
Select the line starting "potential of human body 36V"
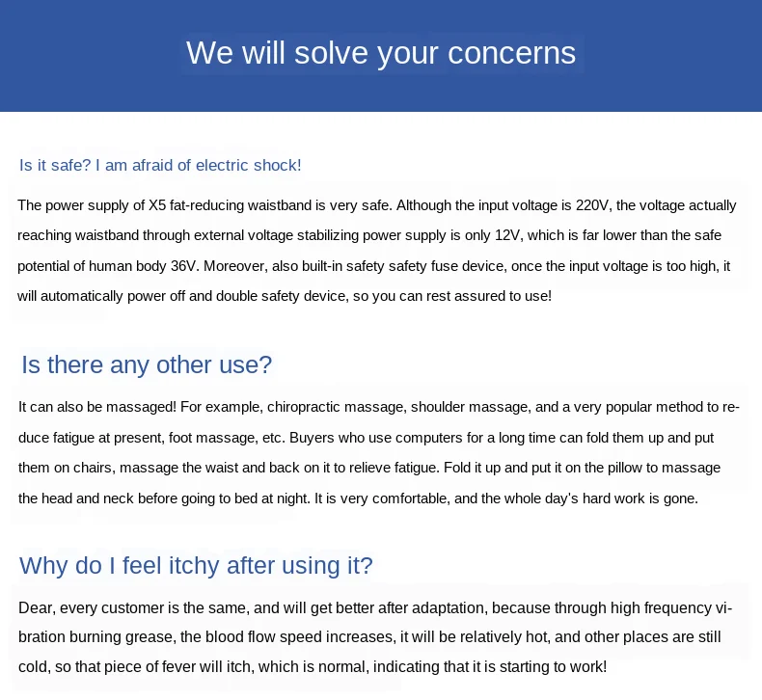coord(373,266)
